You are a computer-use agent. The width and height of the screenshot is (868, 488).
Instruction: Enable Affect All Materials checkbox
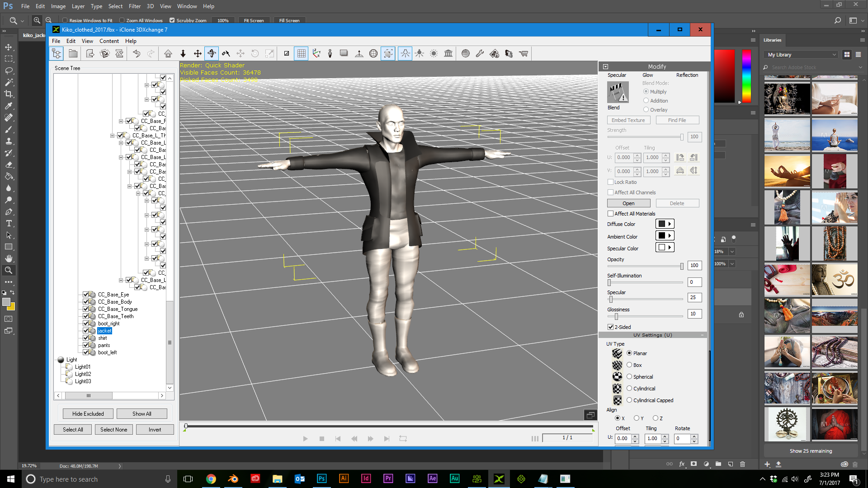point(610,214)
